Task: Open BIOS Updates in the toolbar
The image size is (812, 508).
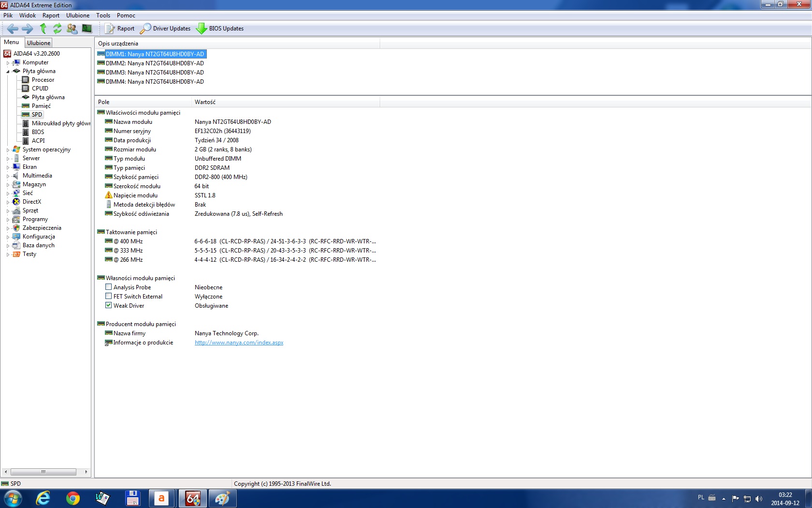Action: pyautogui.click(x=220, y=29)
